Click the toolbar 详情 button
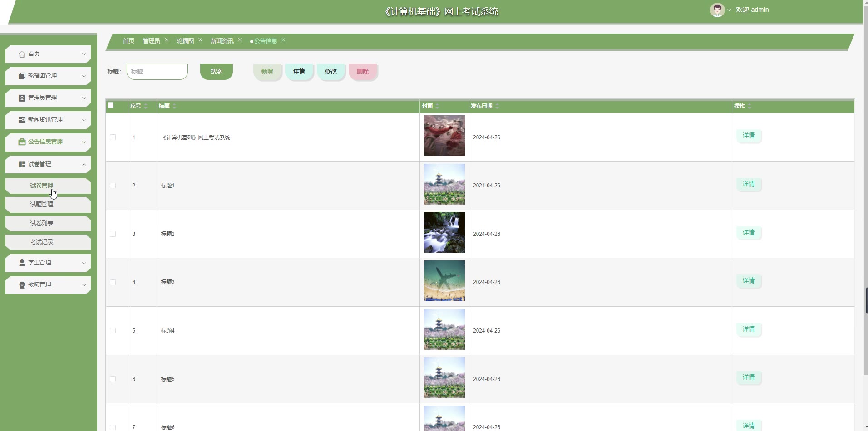 [299, 71]
